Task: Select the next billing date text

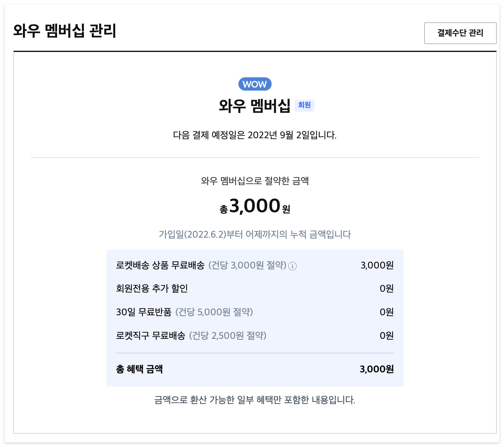Action: click(255, 135)
